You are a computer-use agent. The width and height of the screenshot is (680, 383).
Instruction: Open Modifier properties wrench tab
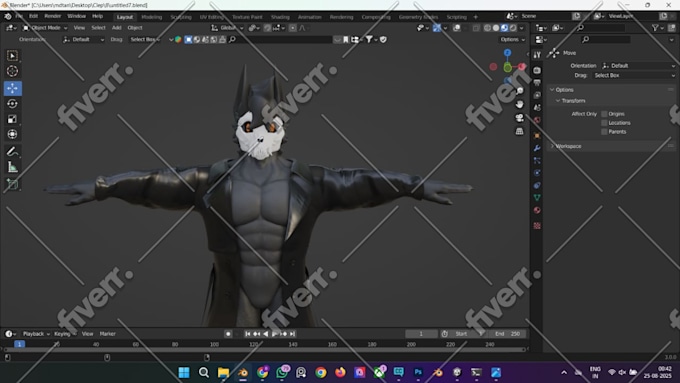point(537,148)
